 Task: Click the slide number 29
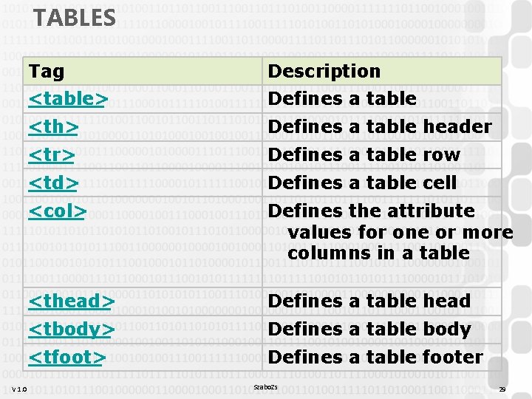click(502, 389)
